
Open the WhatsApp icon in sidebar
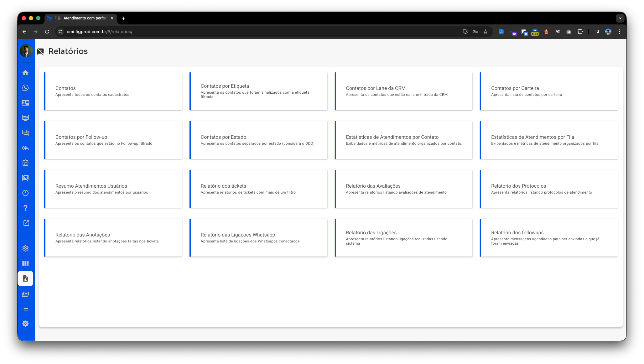click(26, 88)
